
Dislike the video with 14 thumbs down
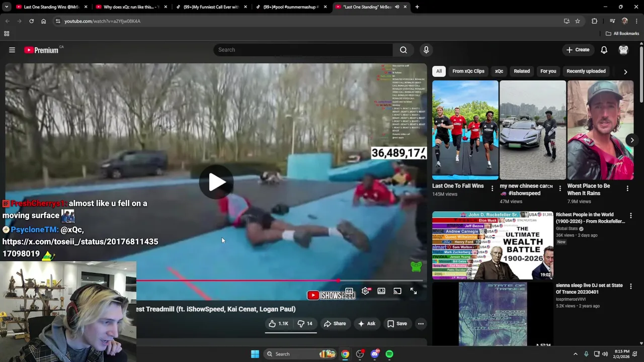[x=305, y=324]
